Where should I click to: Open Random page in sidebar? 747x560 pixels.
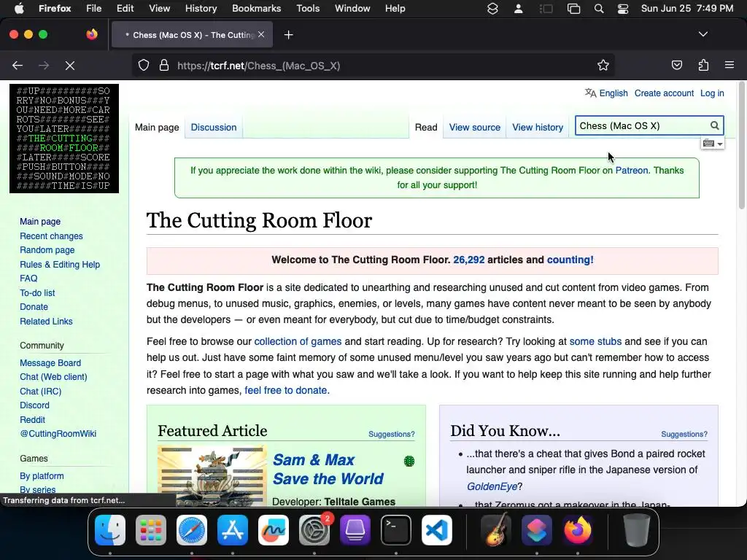[47, 250]
